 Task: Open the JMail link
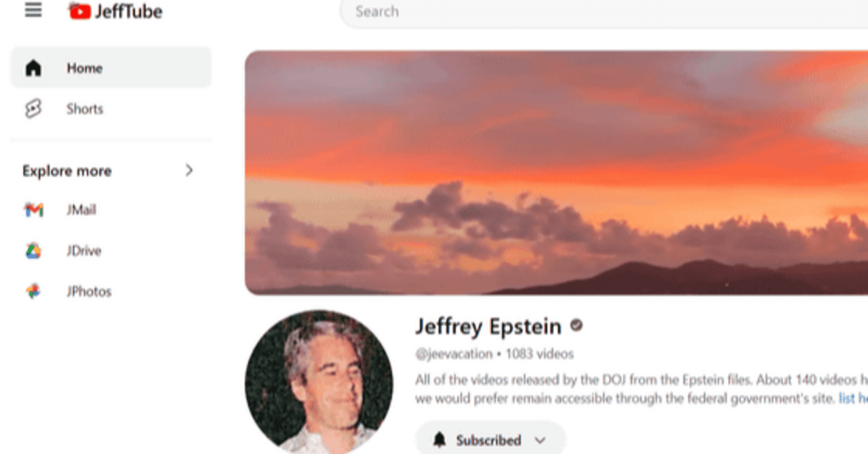pos(81,210)
